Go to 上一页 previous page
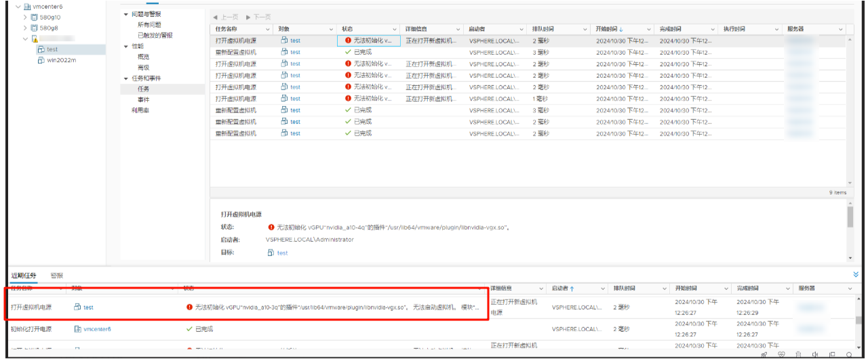Screen dimensions: 868x359 [x=225, y=16]
